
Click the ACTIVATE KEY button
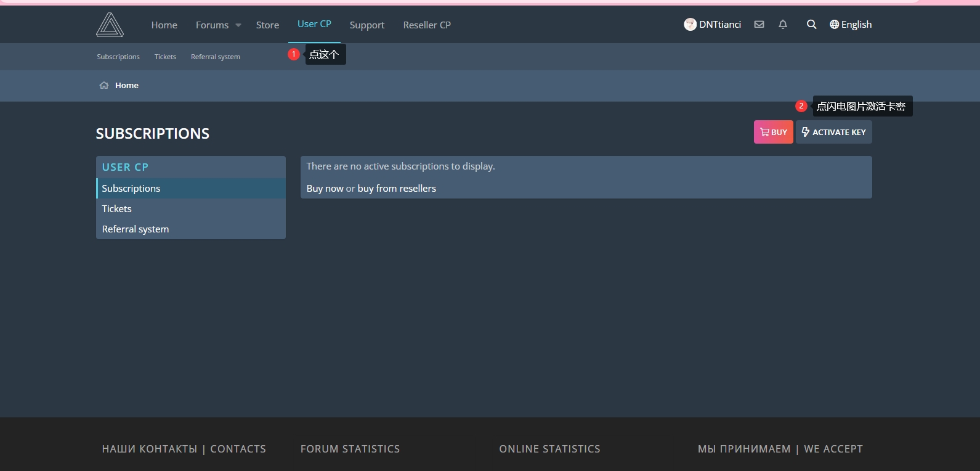coord(833,132)
